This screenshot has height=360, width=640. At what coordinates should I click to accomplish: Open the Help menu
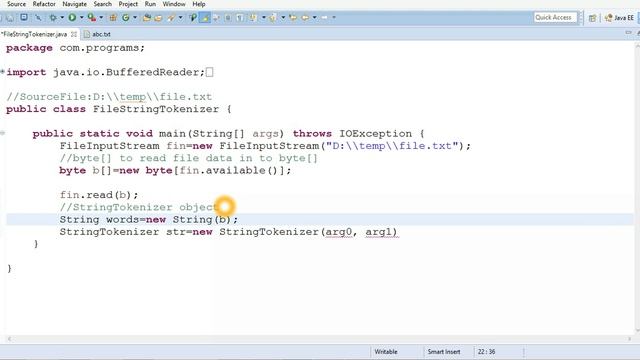(x=199, y=4)
